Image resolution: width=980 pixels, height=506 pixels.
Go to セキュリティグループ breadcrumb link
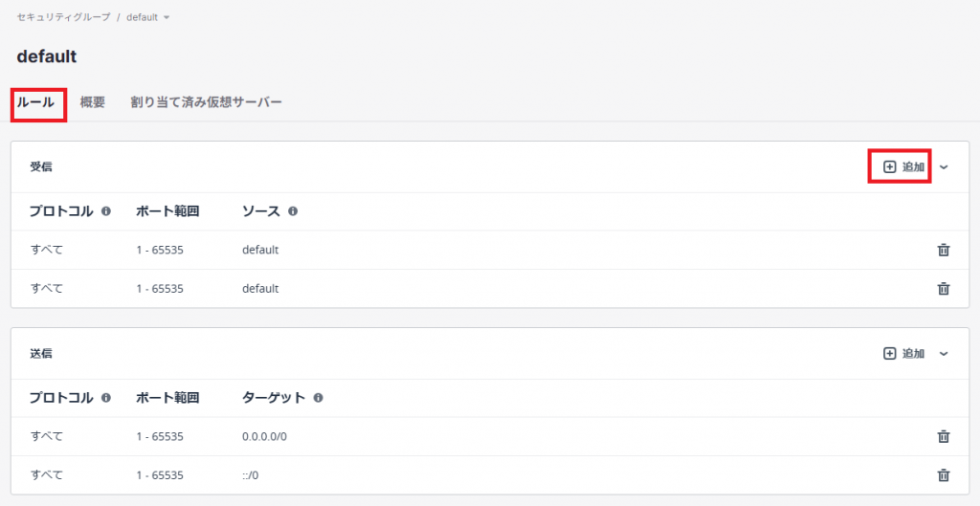[x=63, y=17]
